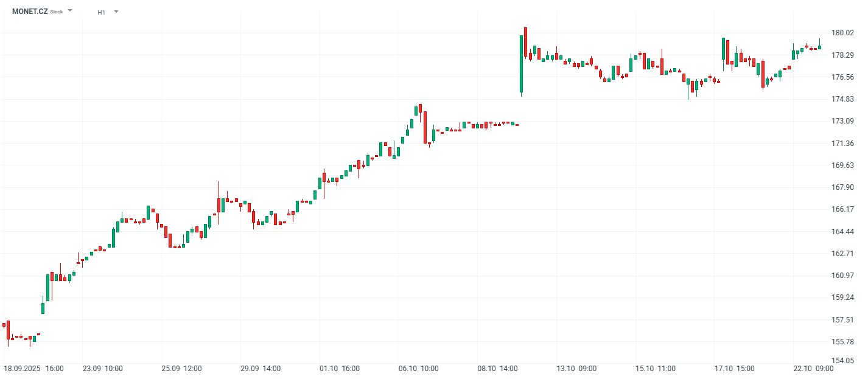This screenshot has height=379, width=868.
Task: Click the last green candle on the chart
Action: point(819,47)
